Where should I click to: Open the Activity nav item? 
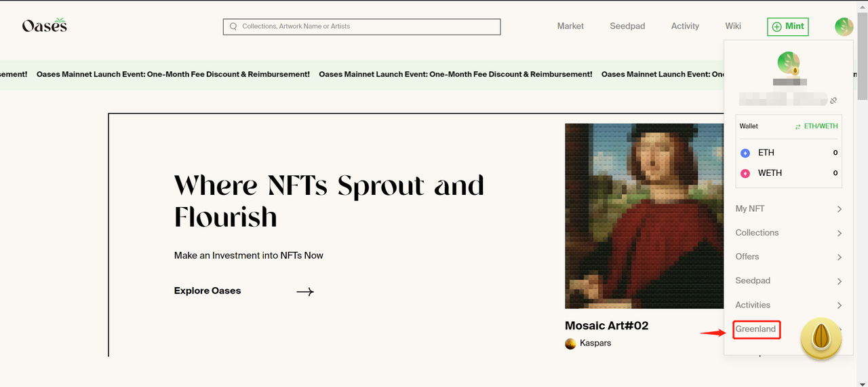click(685, 26)
